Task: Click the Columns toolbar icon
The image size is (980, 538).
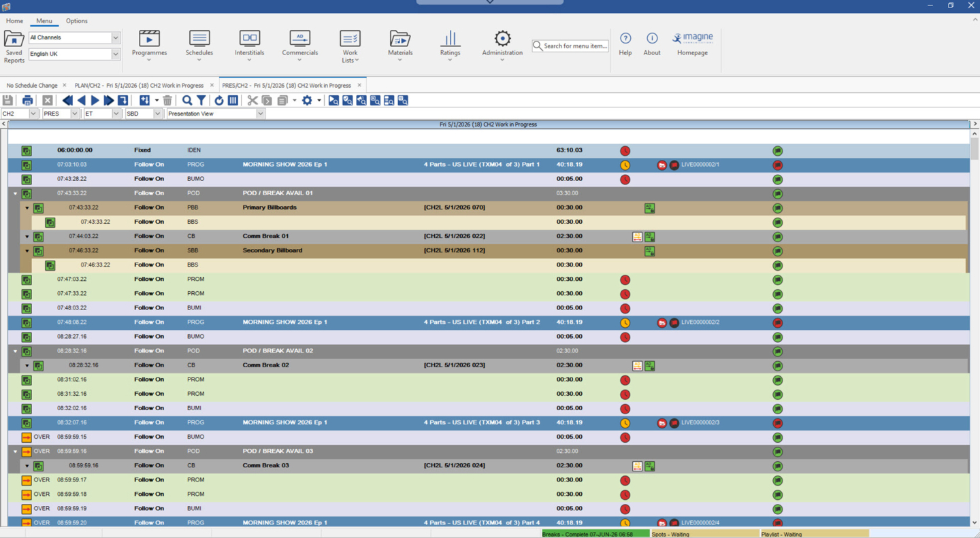Action: tap(233, 100)
